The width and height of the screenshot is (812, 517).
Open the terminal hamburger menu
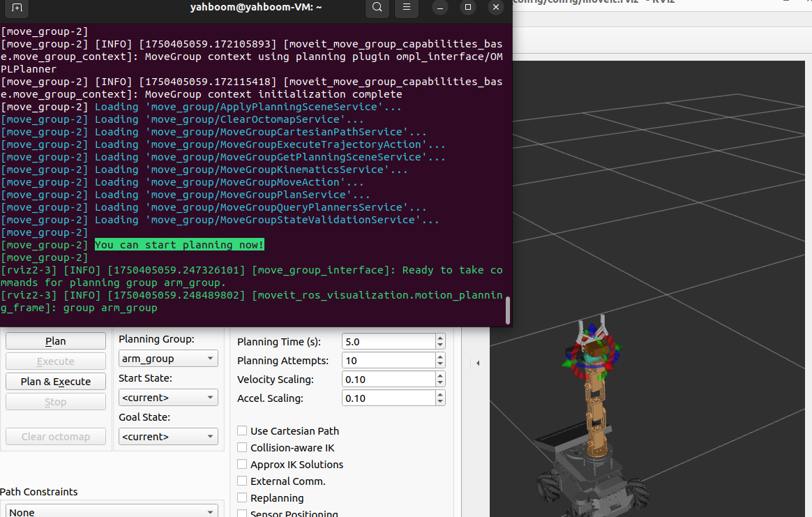(407, 8)
